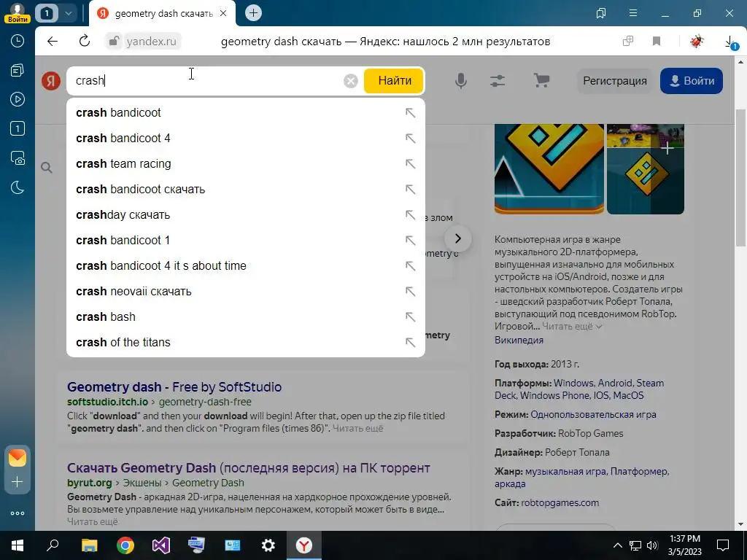This screenshot has height=560, width=747.
Task: Open the sidebar three-dots menu
Action: coord(18,513)
